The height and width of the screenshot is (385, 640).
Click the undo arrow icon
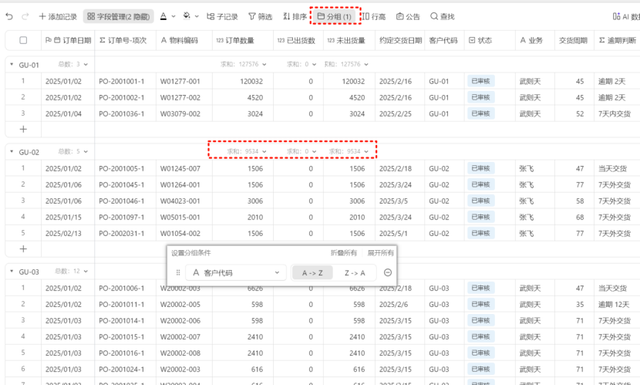(x=9, y=16)
